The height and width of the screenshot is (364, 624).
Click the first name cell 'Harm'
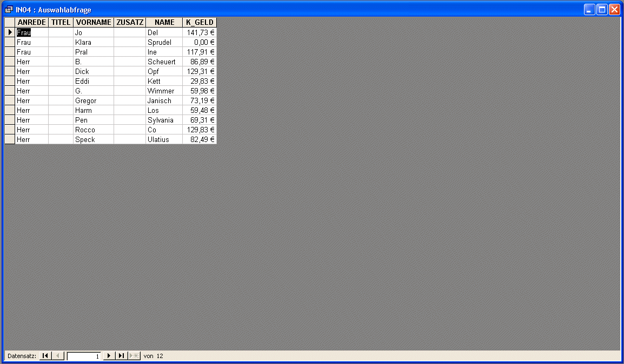[94, 111]
